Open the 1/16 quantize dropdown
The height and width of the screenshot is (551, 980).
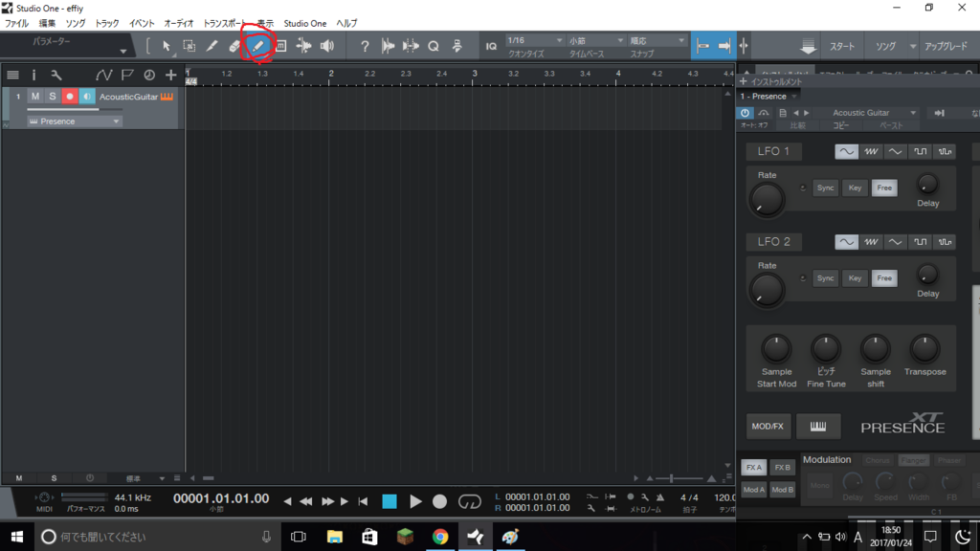(x=535, y=40)
